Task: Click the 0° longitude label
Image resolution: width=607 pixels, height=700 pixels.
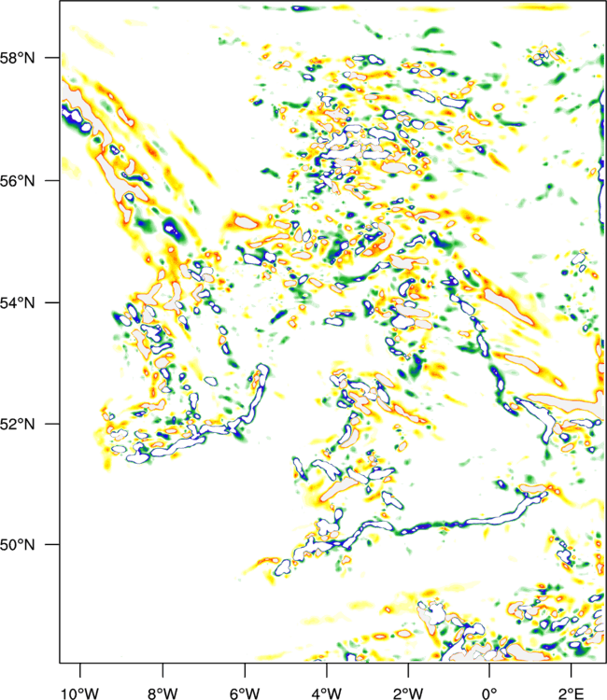Action: [x=489, y=693]
